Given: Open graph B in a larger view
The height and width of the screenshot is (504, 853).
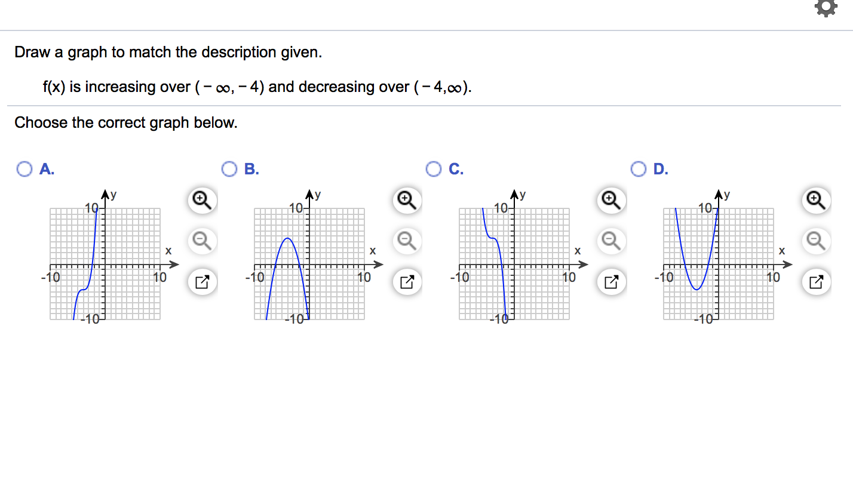Looking at the screenshot, I should coord(406,281).
